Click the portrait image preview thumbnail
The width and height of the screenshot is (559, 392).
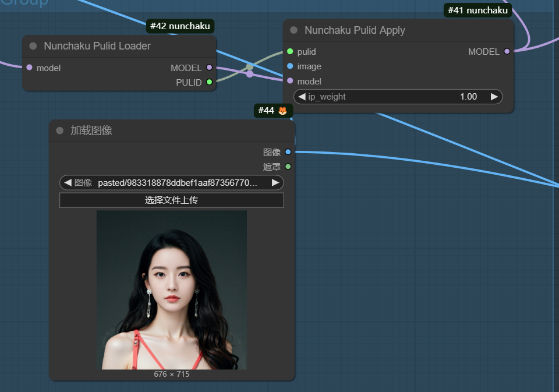[x=171, y=289]
